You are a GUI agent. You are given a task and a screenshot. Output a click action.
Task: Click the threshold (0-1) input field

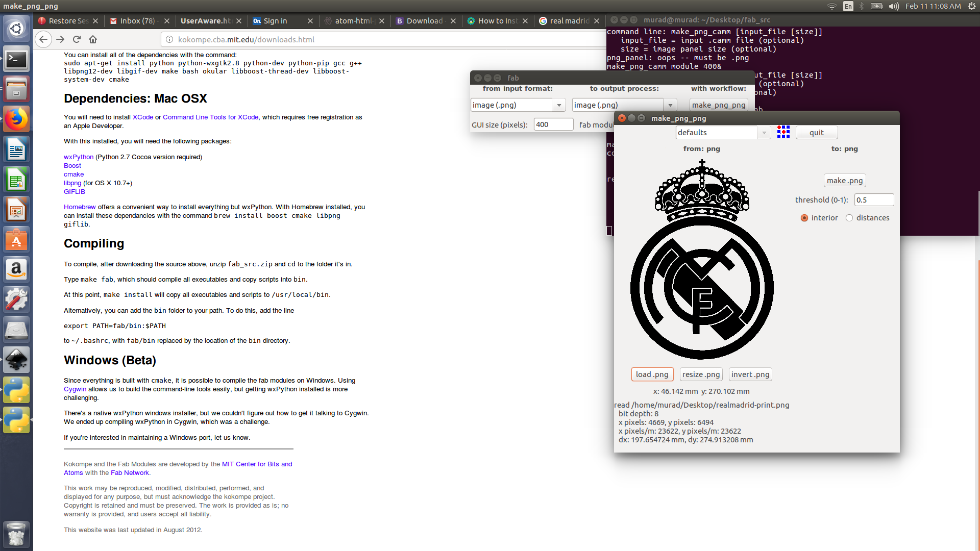click(874, 200)
